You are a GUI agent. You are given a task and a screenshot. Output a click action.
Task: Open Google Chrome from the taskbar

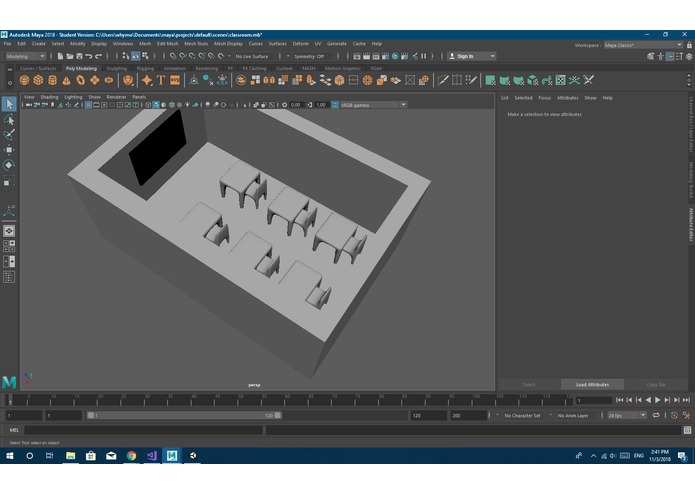pos(132,455)
